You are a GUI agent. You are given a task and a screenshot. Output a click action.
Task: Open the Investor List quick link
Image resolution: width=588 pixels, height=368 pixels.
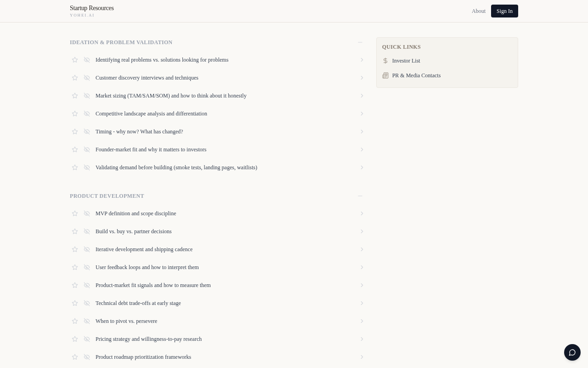click(406, 61)
